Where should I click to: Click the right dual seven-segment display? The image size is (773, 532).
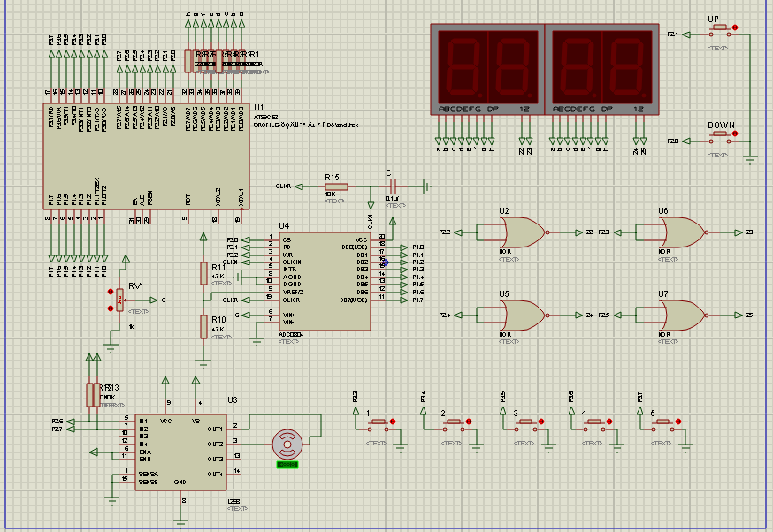600,69
